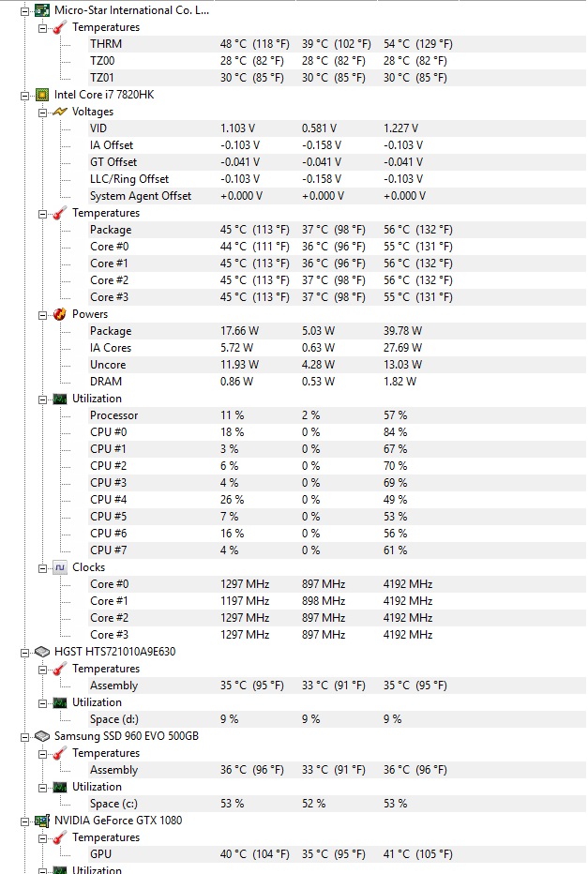Click the CPU Utilization graph icon
Viewport: 588px width, 874px height.
coord(60,399)
